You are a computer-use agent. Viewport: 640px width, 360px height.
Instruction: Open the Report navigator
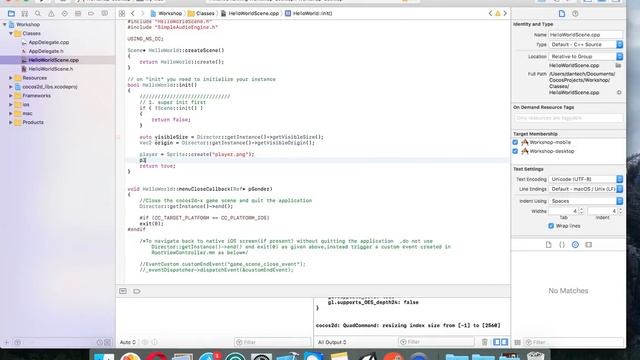tap(104, 13)
